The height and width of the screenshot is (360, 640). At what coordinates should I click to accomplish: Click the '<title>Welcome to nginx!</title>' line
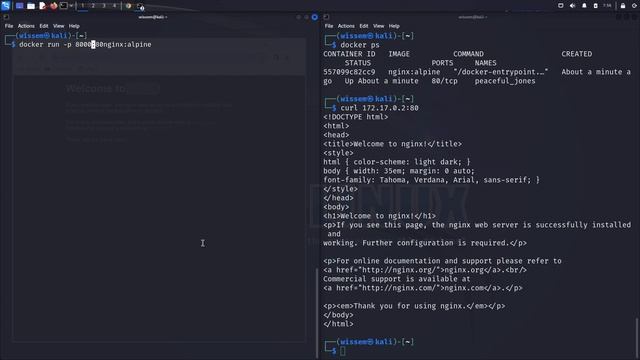click(393, 144)
